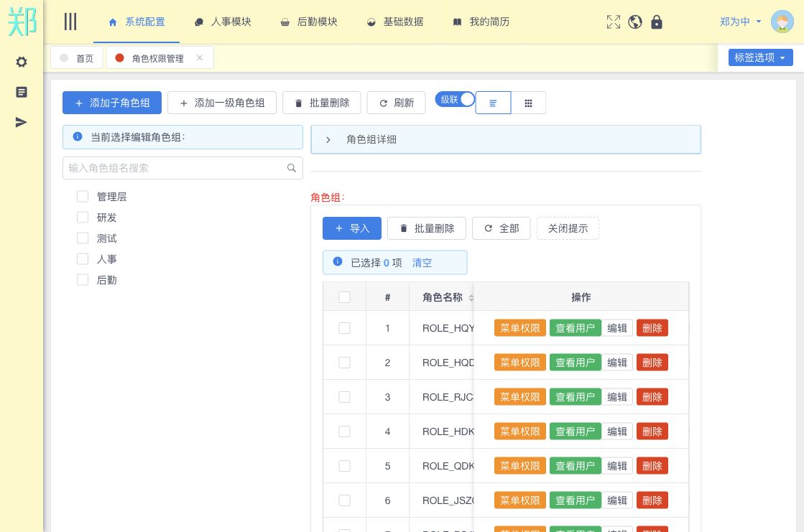Select the 研发 tree label
The width and height of the screenshot is (804, 532).
point(106,218)
